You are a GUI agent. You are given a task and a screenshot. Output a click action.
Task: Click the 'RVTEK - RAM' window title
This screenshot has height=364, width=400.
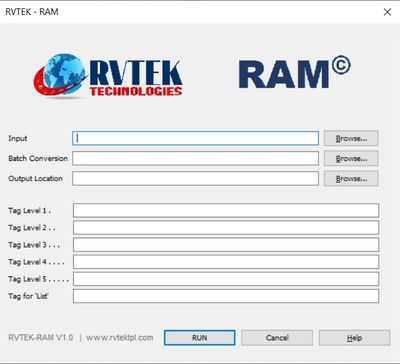[x=32, y=12]
